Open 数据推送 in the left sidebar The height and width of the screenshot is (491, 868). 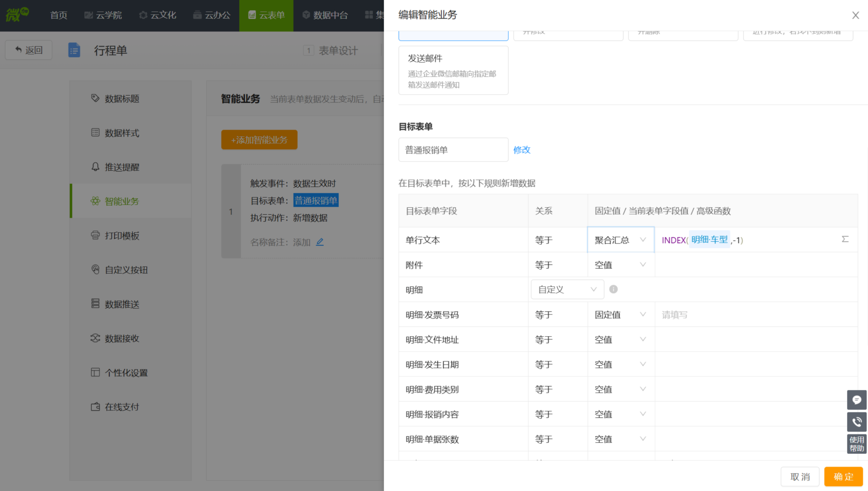[122, 304]
